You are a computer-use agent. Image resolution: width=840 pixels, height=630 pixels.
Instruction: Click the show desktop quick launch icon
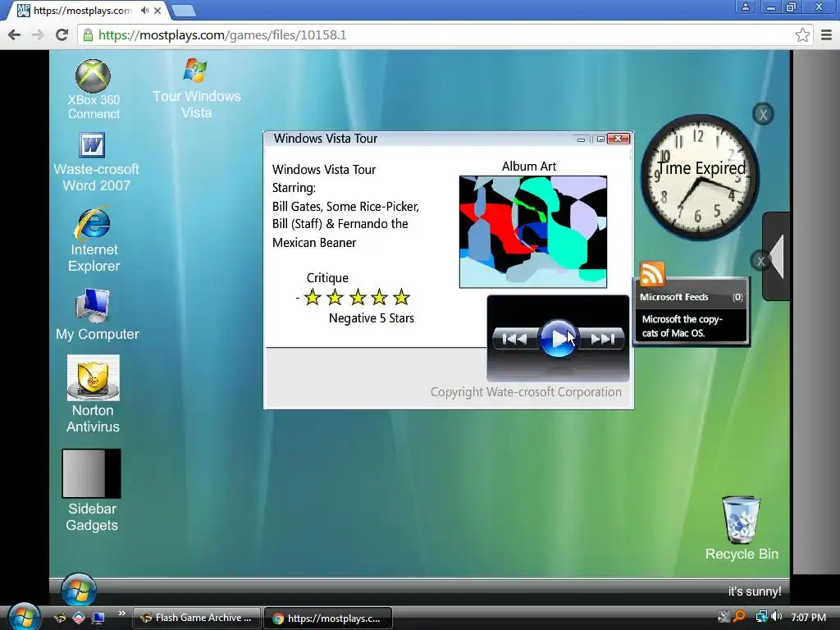pos(98,618)
